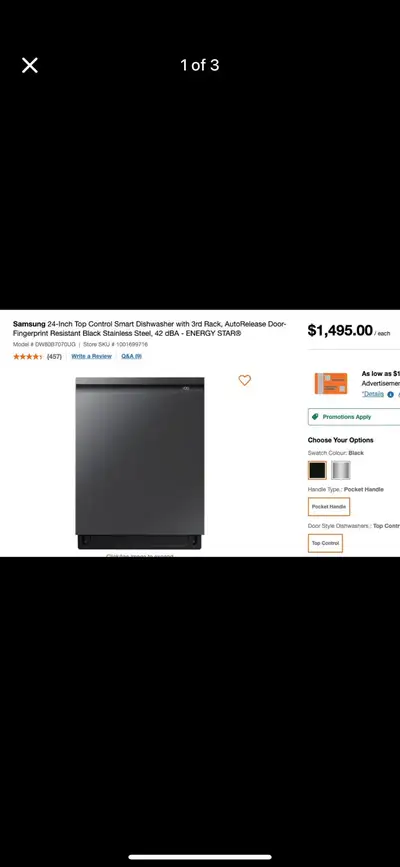
Task: Click the green tag icon in Promotions Apply
Action: 315,417
